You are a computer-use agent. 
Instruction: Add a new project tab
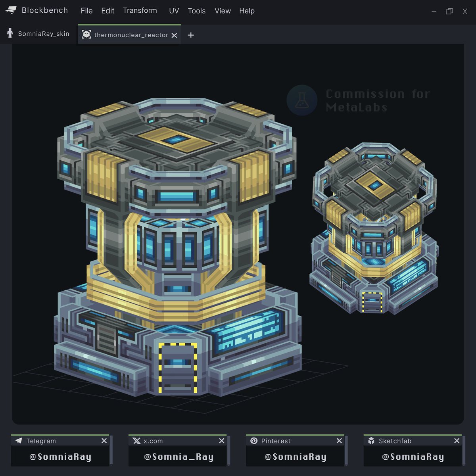pos(191,35)
